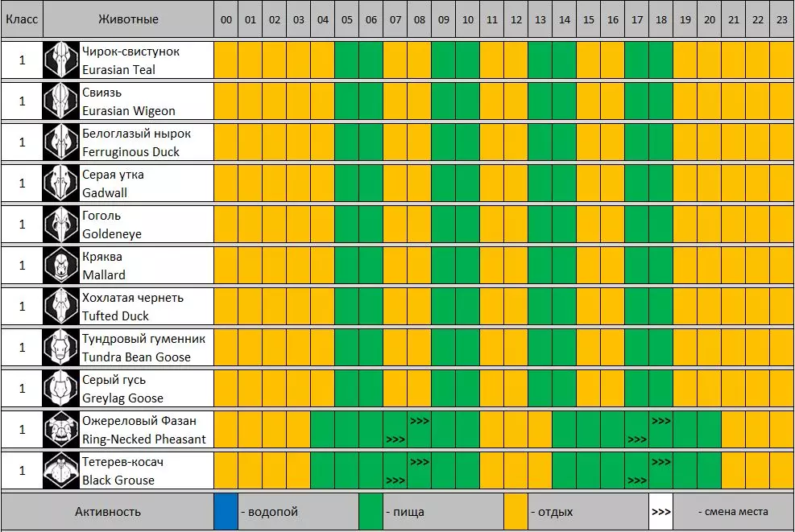
Task: Click the Ferruginous Duck animal icon
Action: point(61,142)
